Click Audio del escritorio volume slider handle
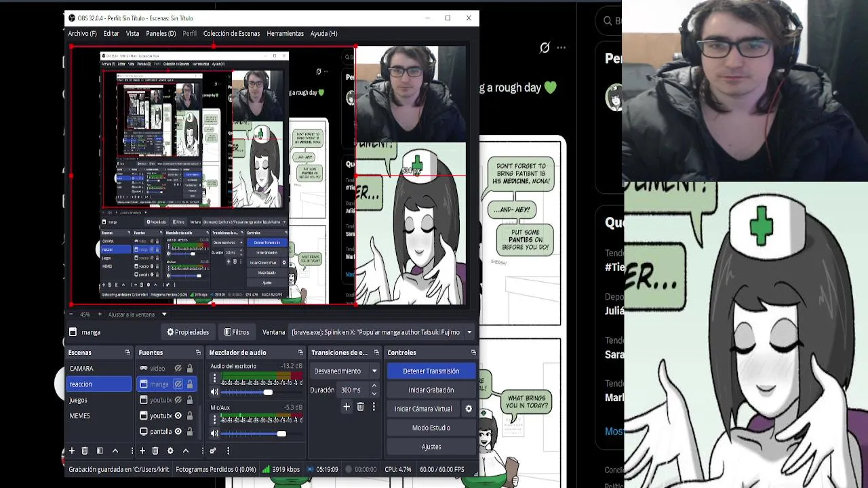The height and width of the screenshot is (488, 868). [268, 392]
